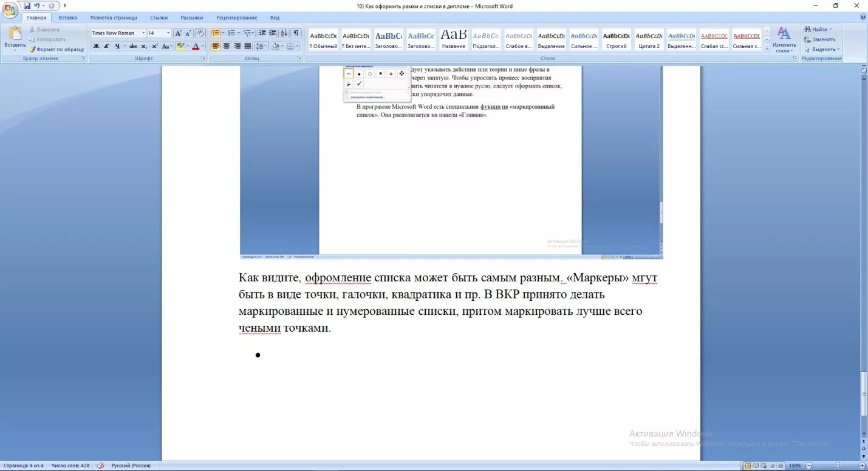Switch to the Рецензирование tab
The width and height of the screenshot is (868, 471).
coord(237,18)
